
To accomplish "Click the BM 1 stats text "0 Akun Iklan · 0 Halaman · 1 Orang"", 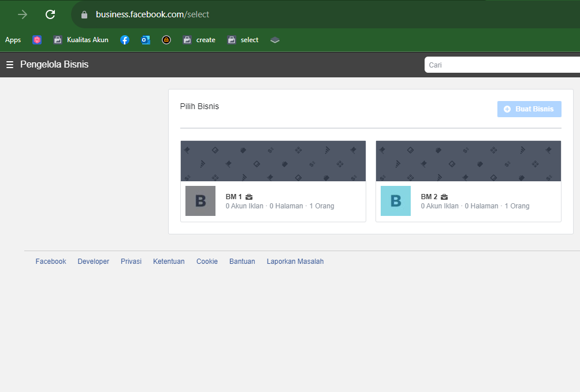I will pos(280,206).
